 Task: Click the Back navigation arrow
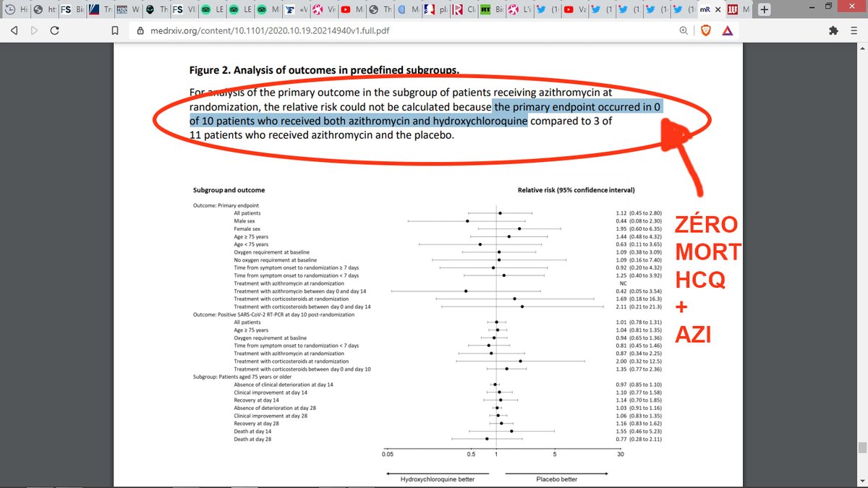[x=14, y=30]
